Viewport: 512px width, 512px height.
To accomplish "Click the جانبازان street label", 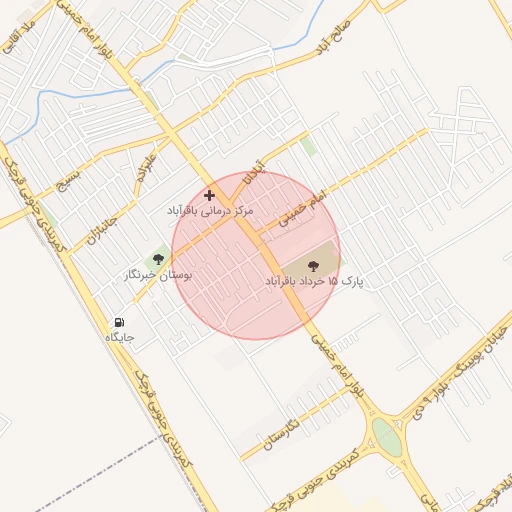I will pos(102,231).
